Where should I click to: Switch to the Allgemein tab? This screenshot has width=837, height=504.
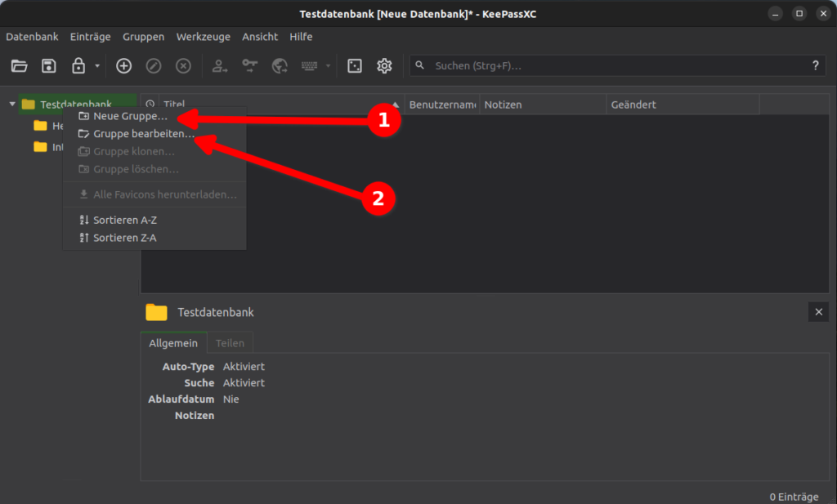(x=173, y=342)
